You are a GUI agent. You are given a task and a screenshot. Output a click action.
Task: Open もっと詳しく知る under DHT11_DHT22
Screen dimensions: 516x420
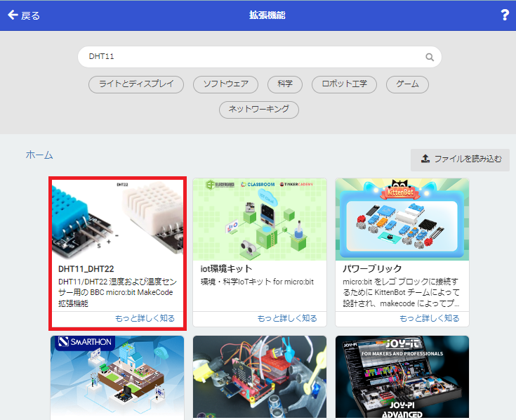pos(145,318)
